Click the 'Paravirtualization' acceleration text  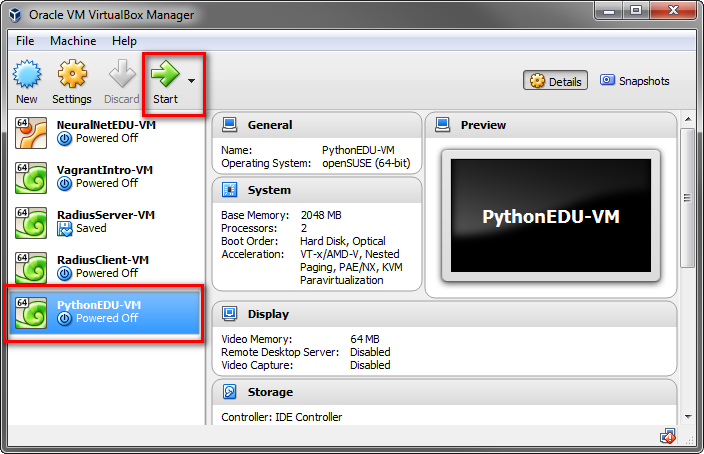pos(342,280)
